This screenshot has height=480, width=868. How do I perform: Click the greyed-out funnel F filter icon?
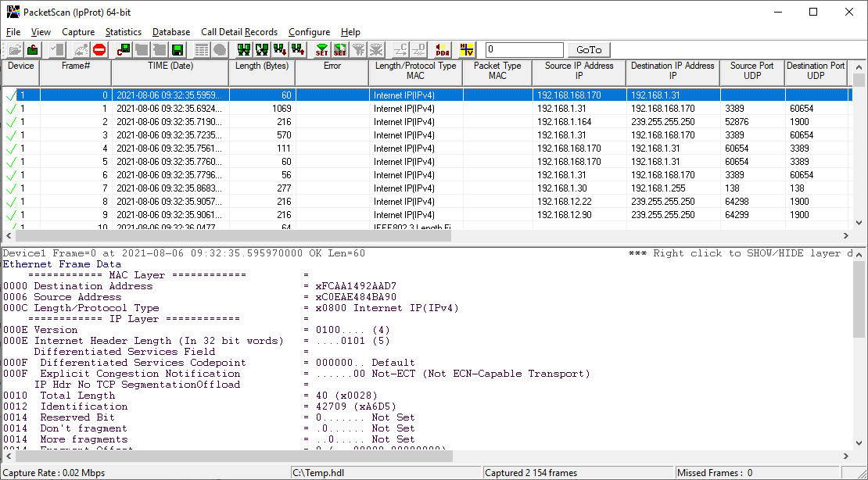(358, 50)
